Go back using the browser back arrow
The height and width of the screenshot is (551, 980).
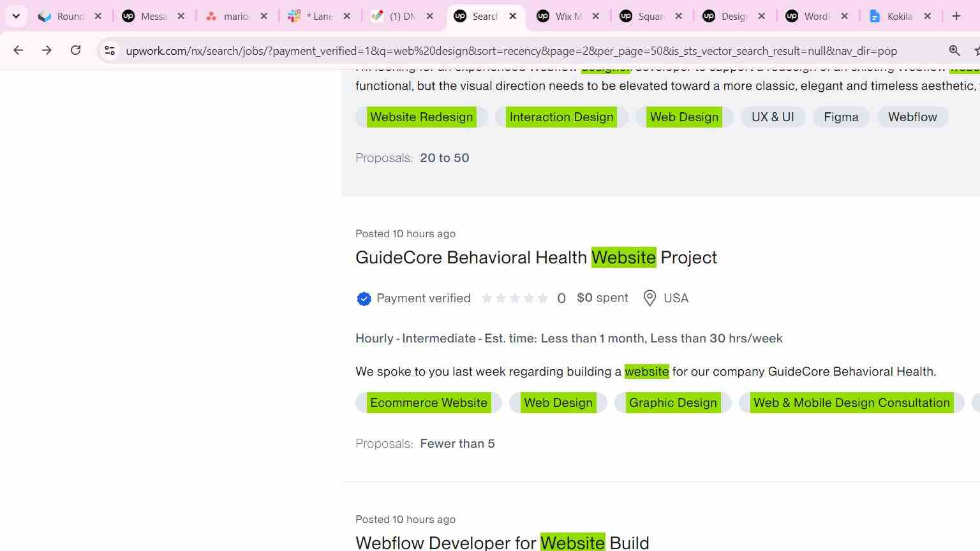click(18, 50)
